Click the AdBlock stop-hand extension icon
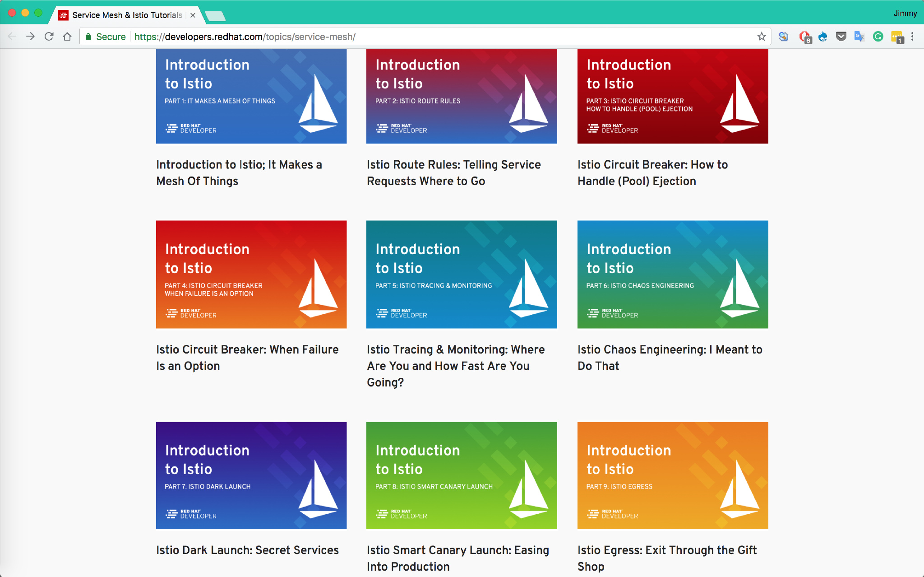Image resolution: width=924 pixels, height=577 pixels. 804,37
